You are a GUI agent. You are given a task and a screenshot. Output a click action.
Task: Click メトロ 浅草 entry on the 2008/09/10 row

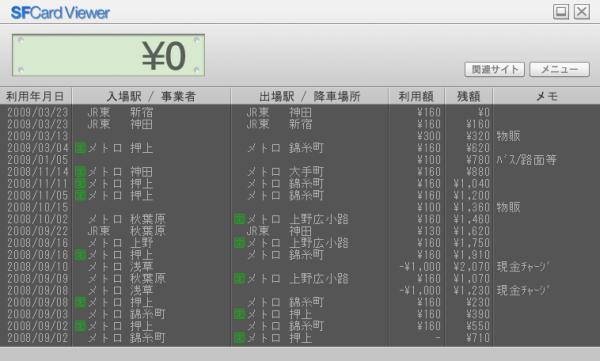(120, 266)
